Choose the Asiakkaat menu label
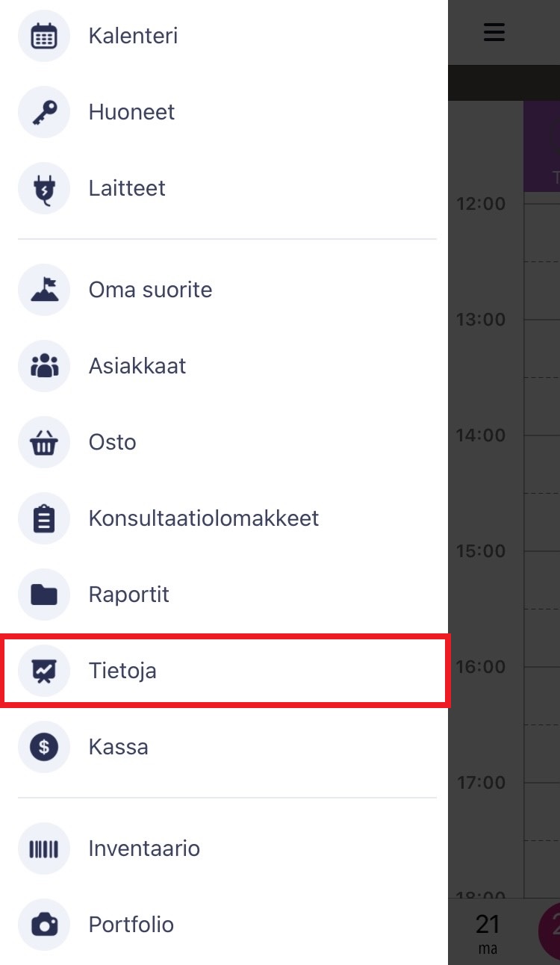The width and height of the screenshot is (560, 965). tap(137, 366)
